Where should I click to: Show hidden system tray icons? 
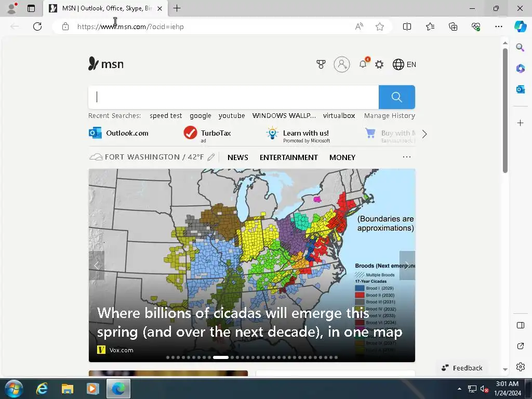point(459,389)
